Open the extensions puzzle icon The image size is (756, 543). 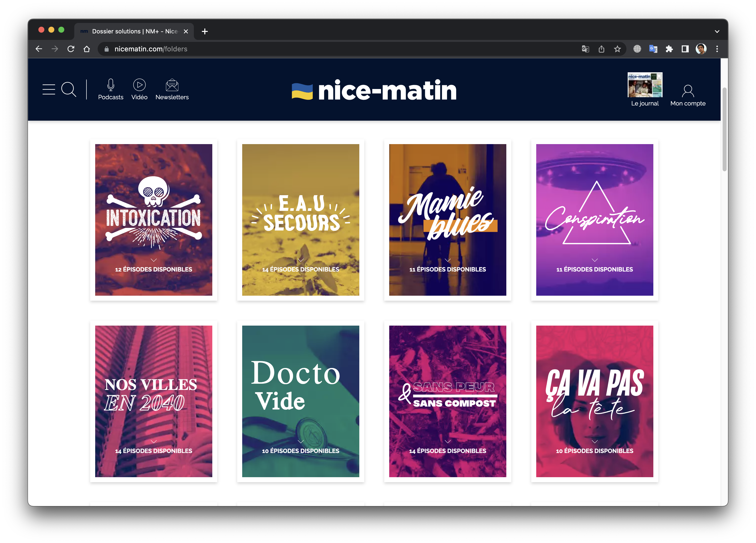coord(669,49)
